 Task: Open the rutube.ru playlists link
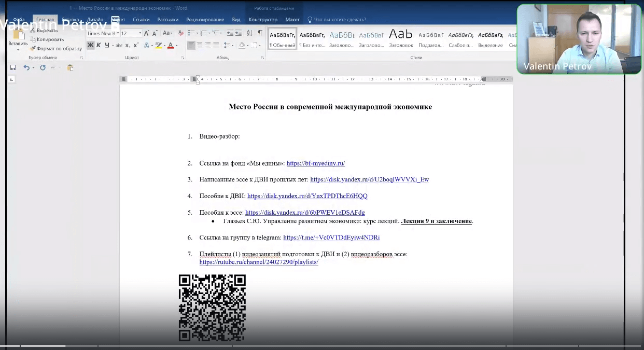pyautogui.click(x=259, y=262)
